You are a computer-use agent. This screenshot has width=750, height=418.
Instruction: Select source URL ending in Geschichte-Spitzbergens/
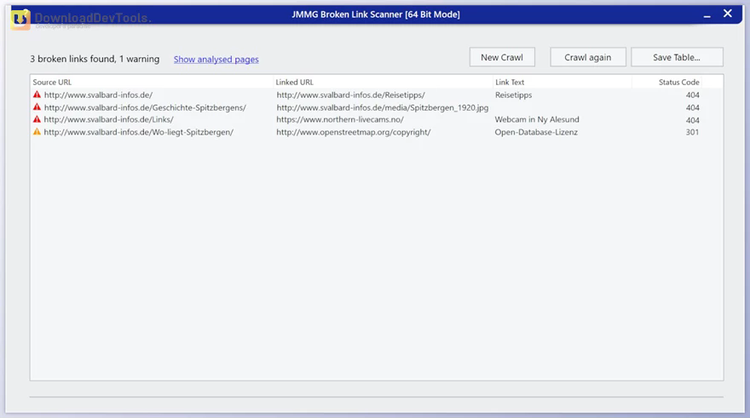tap(145, 108)
